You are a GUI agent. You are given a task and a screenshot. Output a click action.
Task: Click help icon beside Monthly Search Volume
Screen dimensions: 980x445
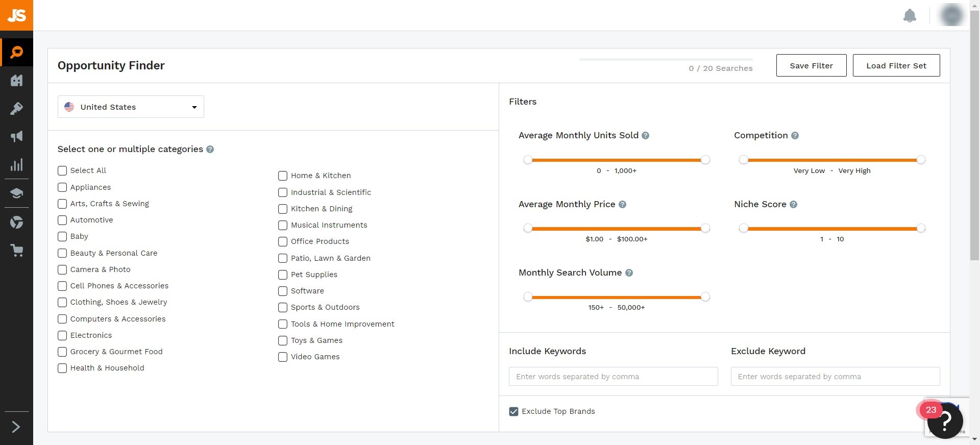[x=629, y=273]
